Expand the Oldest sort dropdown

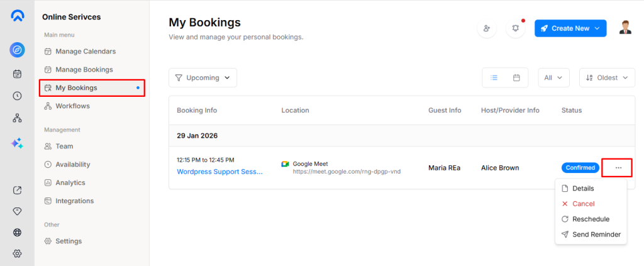click(607, 77)
